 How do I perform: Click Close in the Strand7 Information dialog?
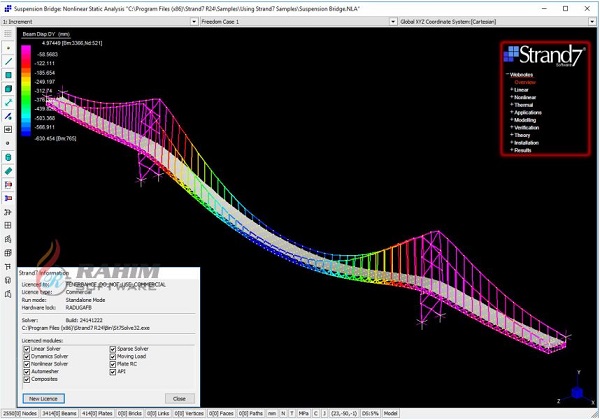180,397
